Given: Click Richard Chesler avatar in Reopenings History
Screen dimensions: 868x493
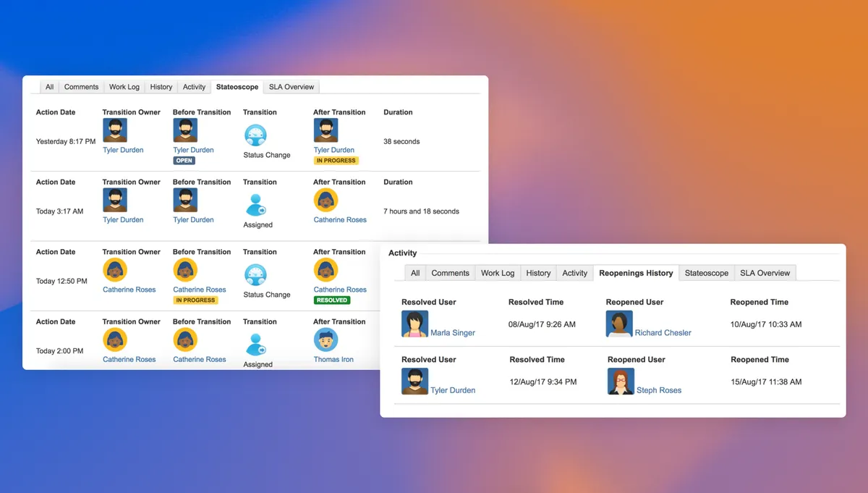Looking at the screenshot, I should coord(619,324).
